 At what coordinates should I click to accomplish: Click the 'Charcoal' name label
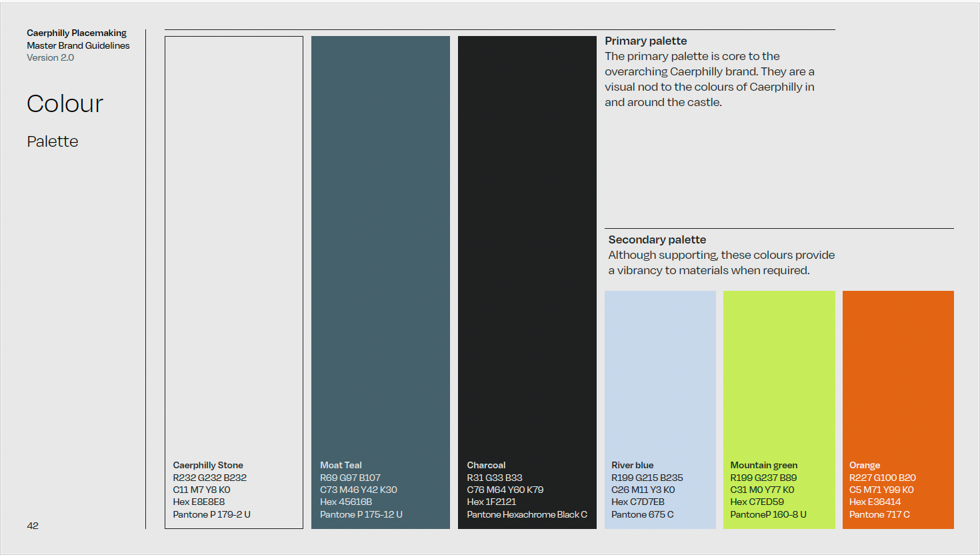(x=486, y=465)
